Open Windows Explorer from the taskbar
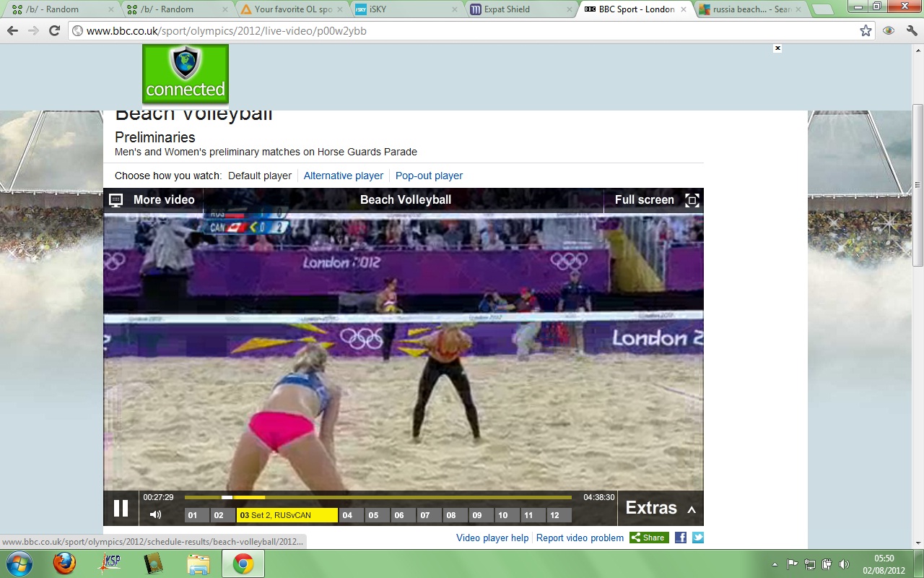This screenshot has height=578, width=924. [198, 564]
